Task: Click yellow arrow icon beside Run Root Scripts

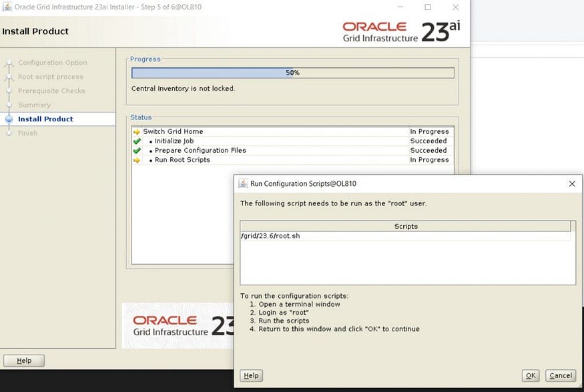Action: [x=137, y=160]
